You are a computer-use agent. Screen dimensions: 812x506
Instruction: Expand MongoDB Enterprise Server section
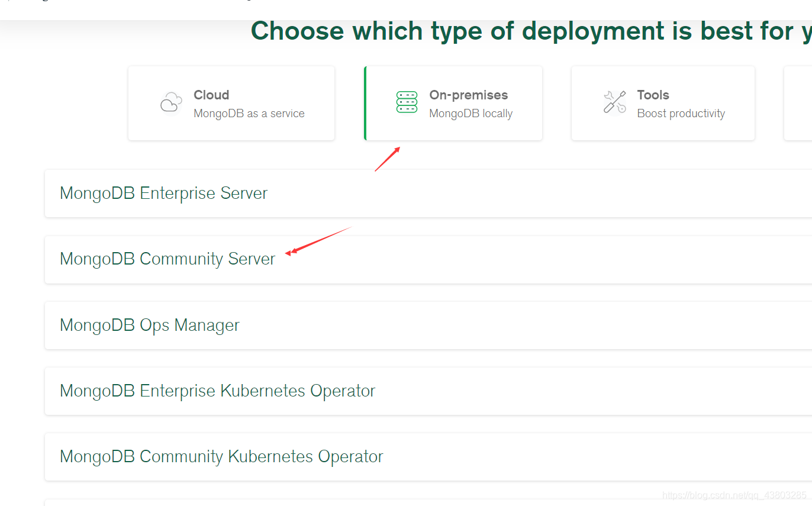[x=428, y=194]
